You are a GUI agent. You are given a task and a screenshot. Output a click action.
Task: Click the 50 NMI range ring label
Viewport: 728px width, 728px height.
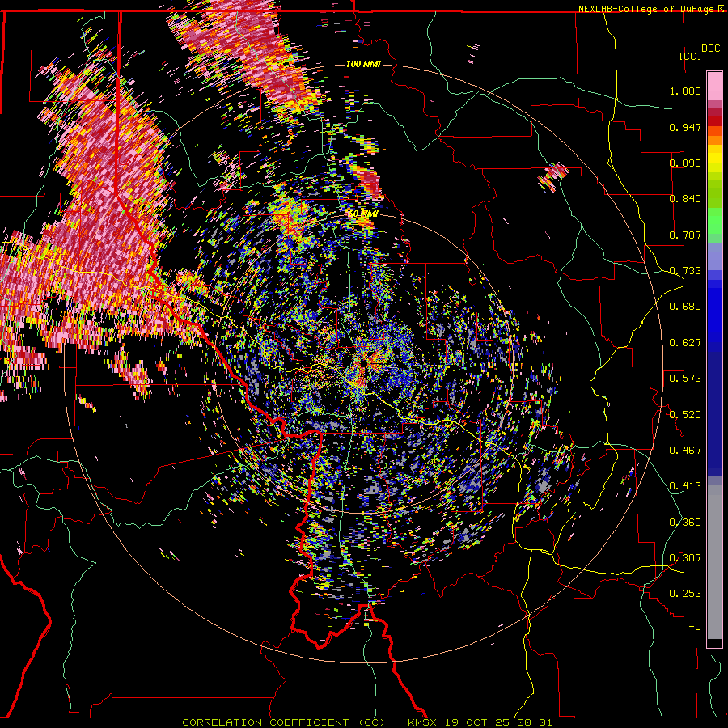[x=363, y=214]
